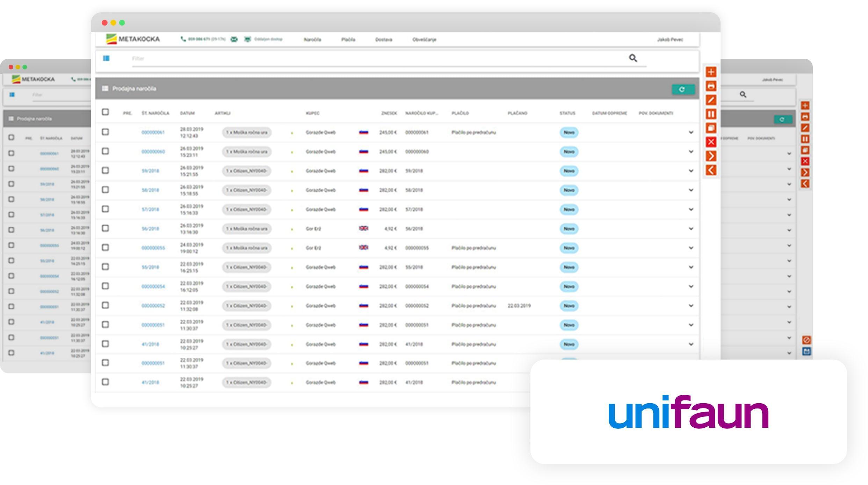This screenshot has height=485, width=868.
Task: Click the STATUS column header
Action: 567,113
